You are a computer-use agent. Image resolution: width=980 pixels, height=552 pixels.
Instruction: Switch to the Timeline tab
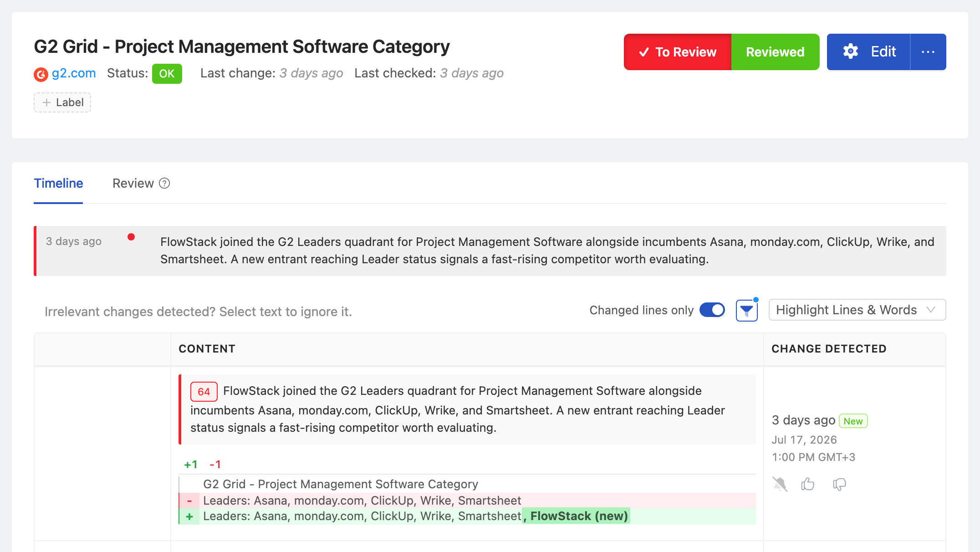pos(58,183)
